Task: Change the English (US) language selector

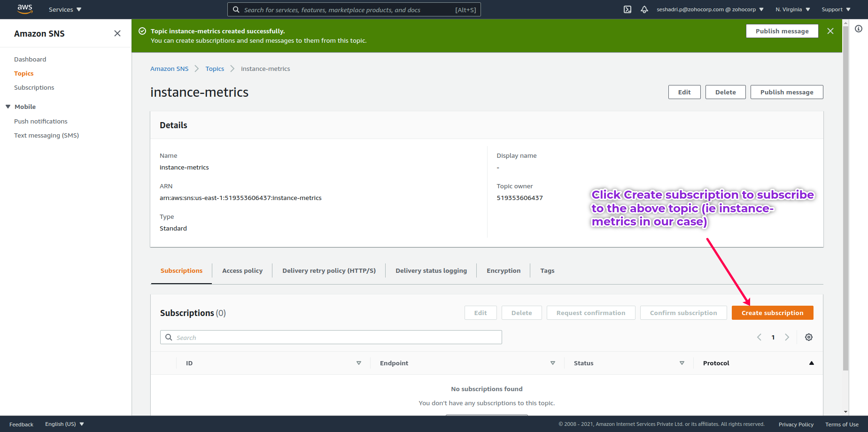Action: pyautogui.click(x=64, y=424)
